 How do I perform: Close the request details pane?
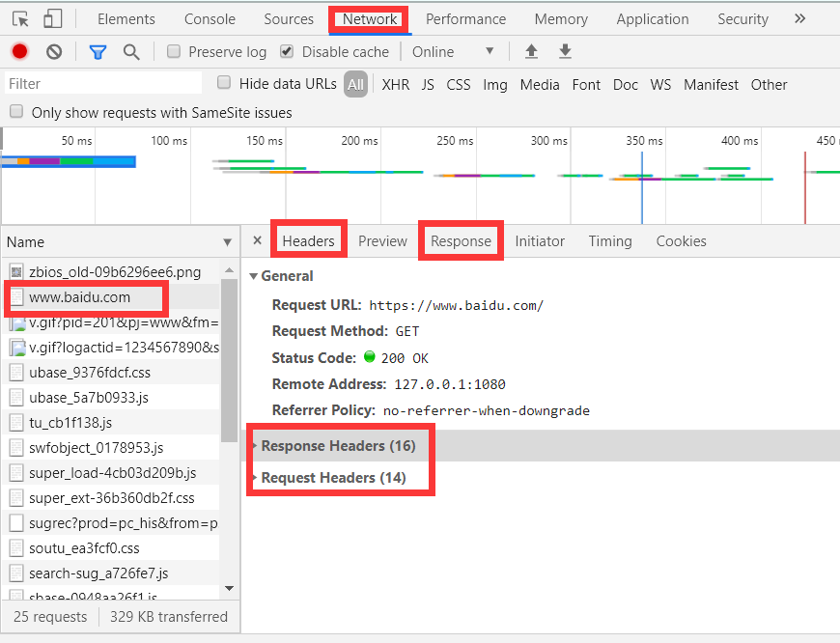click(x=257, y=240)
